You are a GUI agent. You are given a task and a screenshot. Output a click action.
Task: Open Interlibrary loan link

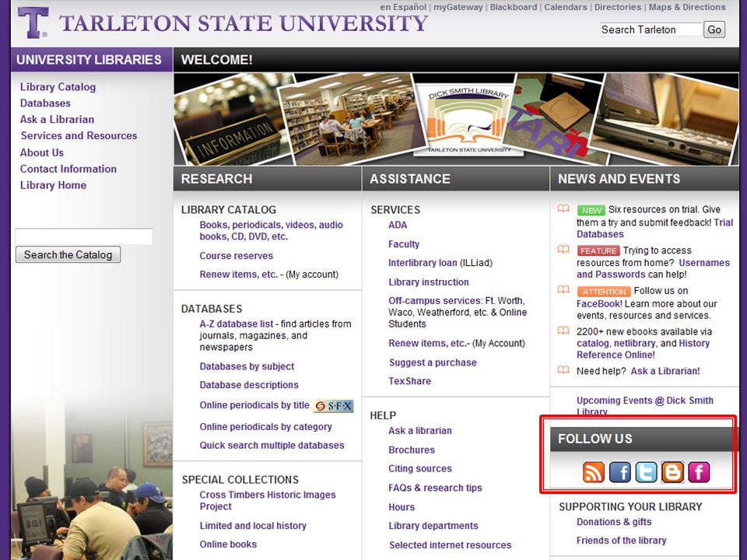click(x=423, y=263)
